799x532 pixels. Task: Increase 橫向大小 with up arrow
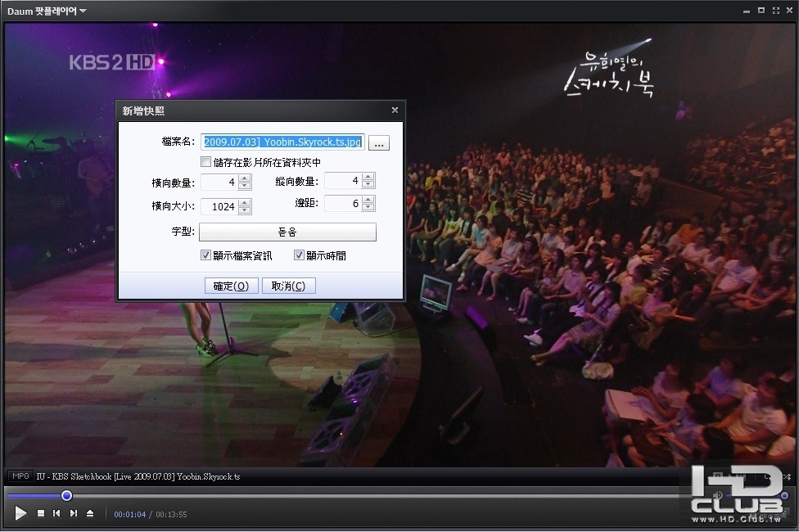coord(245,203)
